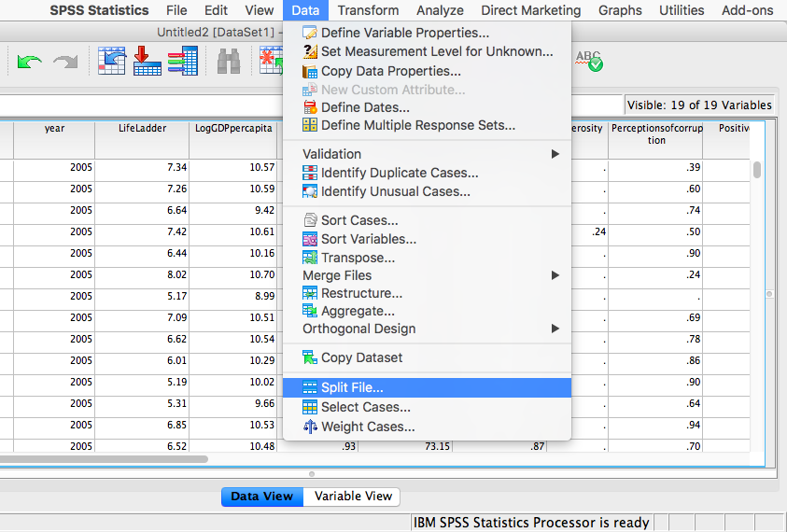Switch to Variable View tab
Viewport: 787px width, 532px height.
coord(352,497)
